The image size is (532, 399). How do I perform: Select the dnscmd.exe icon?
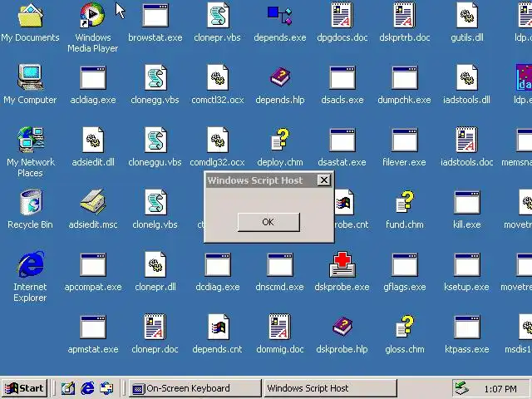click(x=280, y=264)
